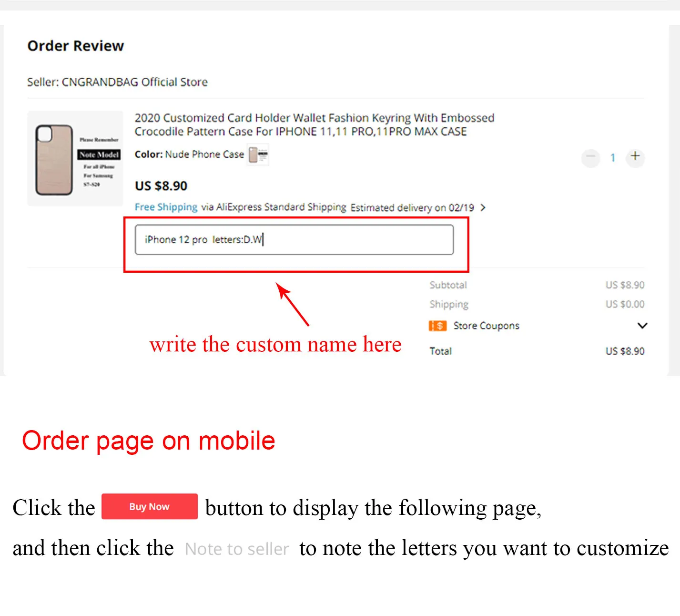Click the quantity number 1
Screen dimensions: 680x616
click(613, 157)
